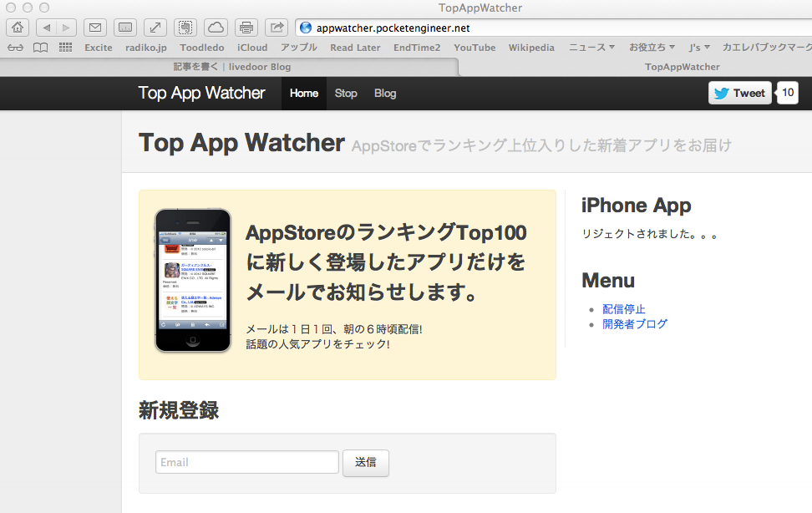This screenshot has width=812, height=513.
Task: Open Top Sites using the grid icon
Action: point(64,47)
